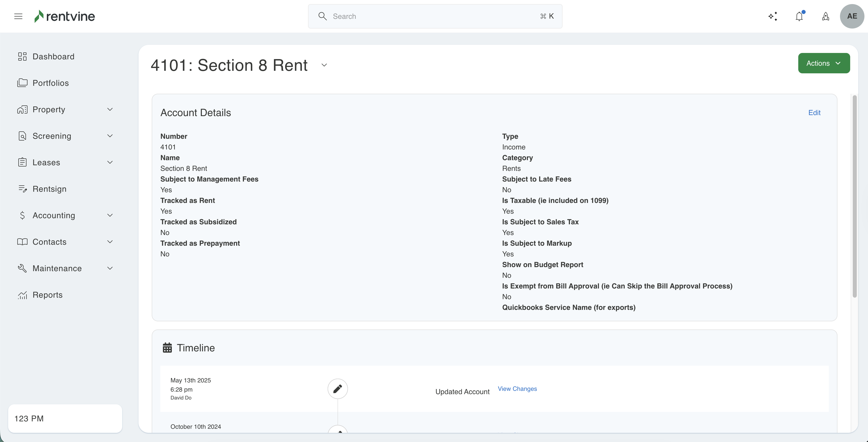The height and width of the screenshot is (442, 868).
Task: Click the View Changes link
Action: click(x=517, y=389)
